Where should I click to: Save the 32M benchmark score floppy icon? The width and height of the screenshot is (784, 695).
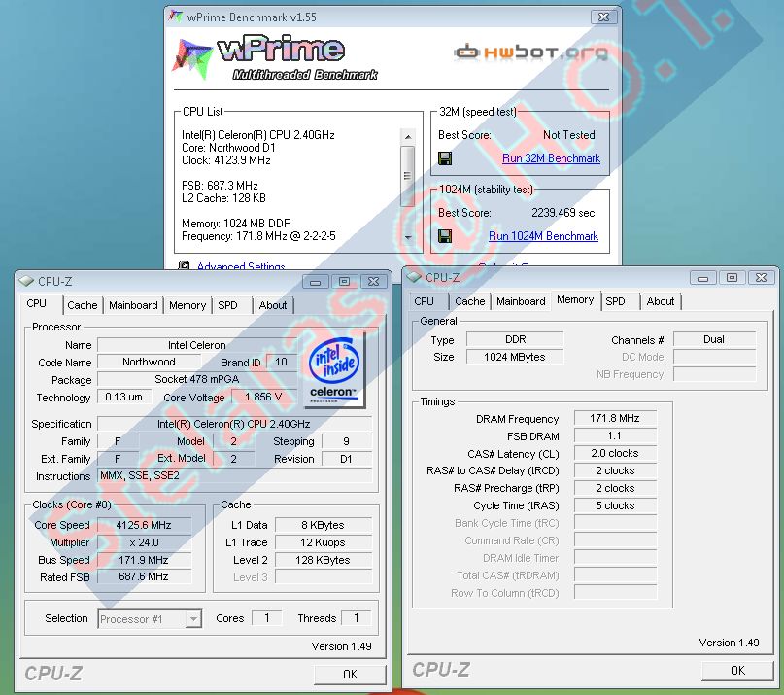pyautogui.click(x=445, y=158)
